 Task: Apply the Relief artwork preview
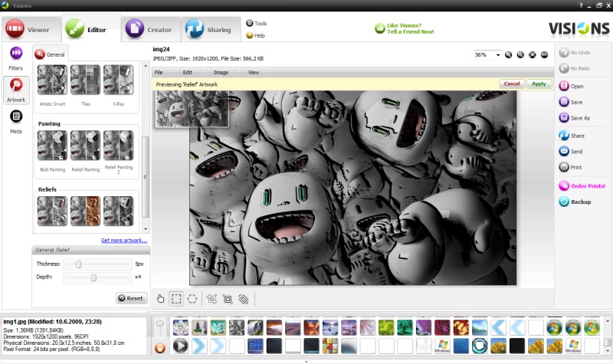click(x=539, y=84)
